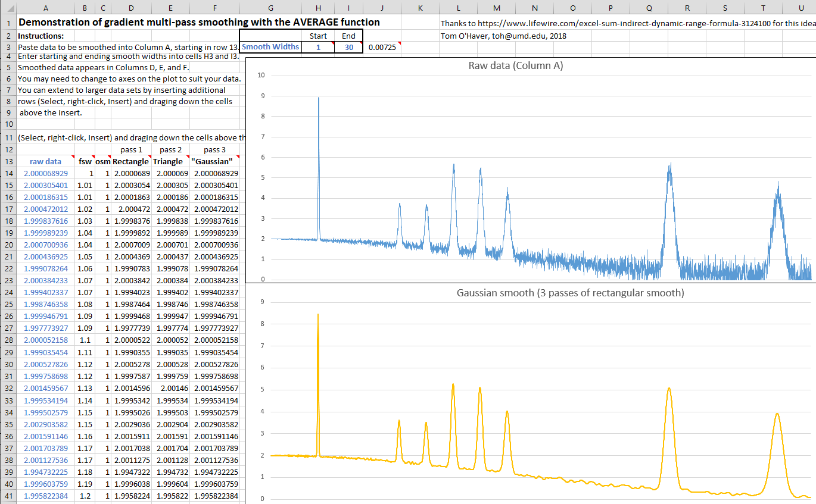Click the "fsw" column header cell
This screenshot has width=816, height=504.
(x=85, y=161)
